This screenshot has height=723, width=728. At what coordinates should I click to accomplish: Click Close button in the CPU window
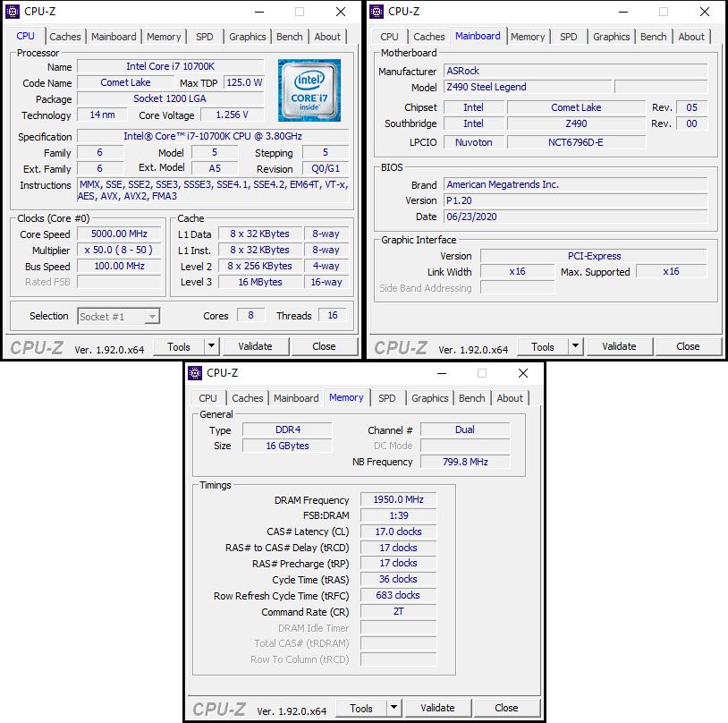click(324, 346)
